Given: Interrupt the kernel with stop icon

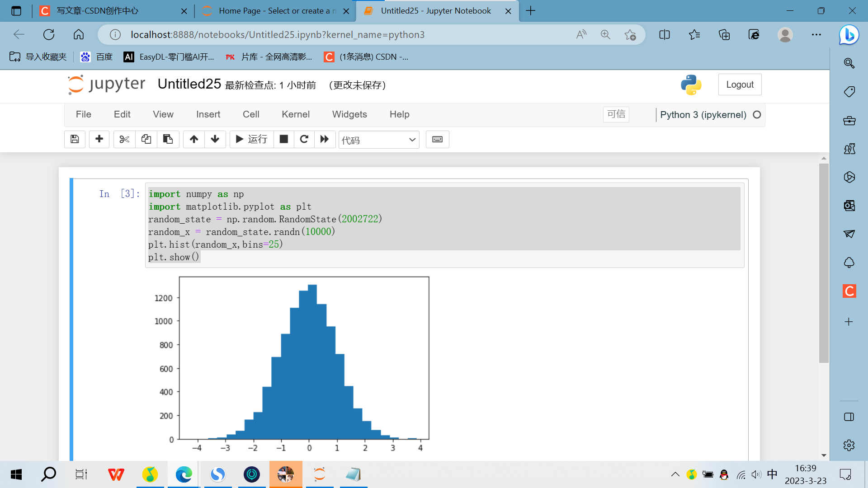Looking at the screenshot, I should click(x=284, y=139).
